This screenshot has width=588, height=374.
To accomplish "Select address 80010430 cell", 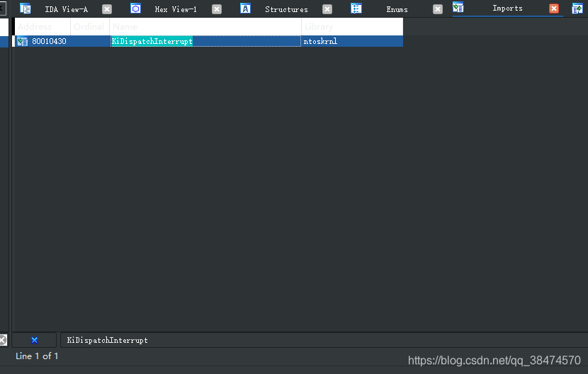I will (x=49, y=41).
